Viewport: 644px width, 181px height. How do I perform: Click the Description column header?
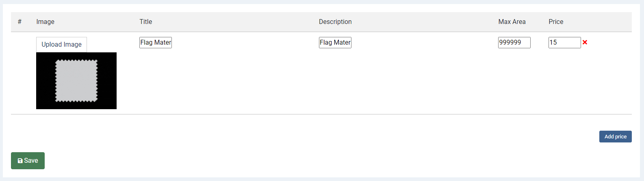335,22
